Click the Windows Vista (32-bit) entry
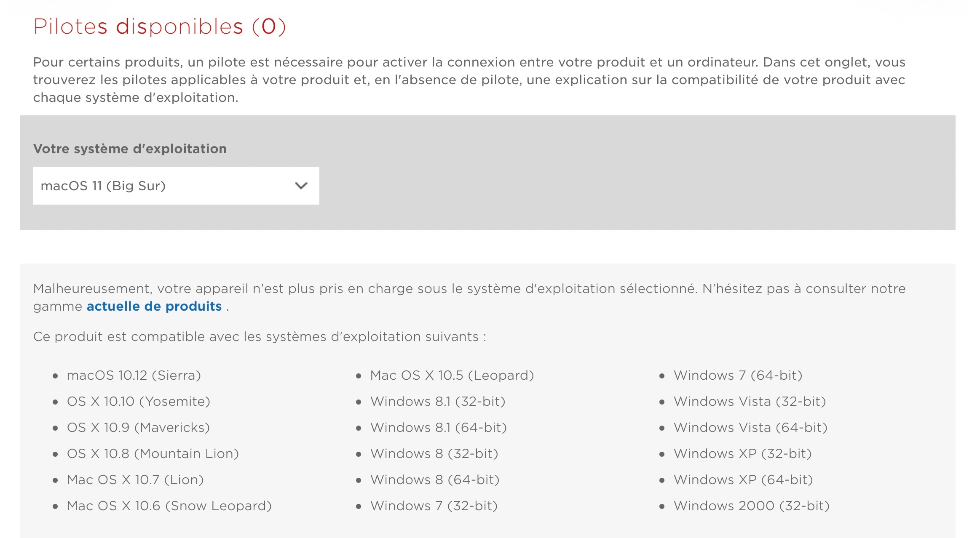 pos(750,401)
